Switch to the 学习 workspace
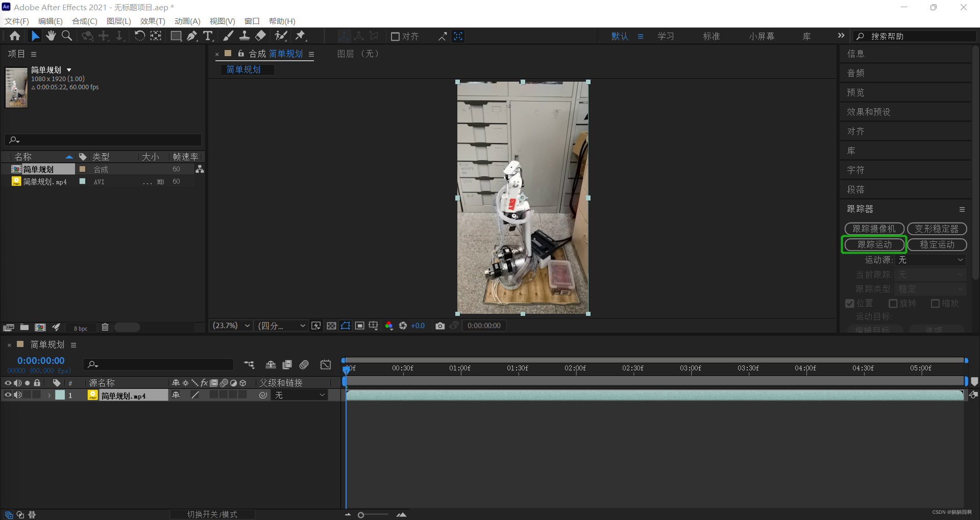This screenshot has height=520, width=980. (x=666, y=36)
